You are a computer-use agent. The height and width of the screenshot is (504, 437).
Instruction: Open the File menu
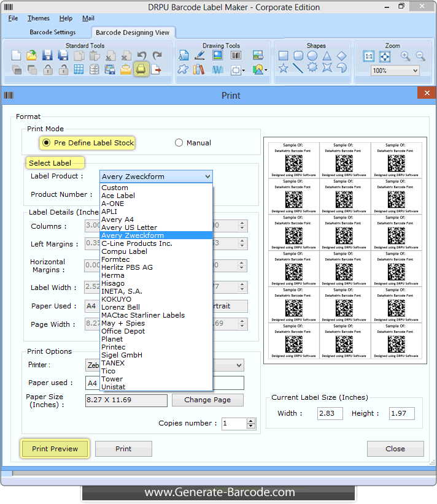tap(13, 18)
